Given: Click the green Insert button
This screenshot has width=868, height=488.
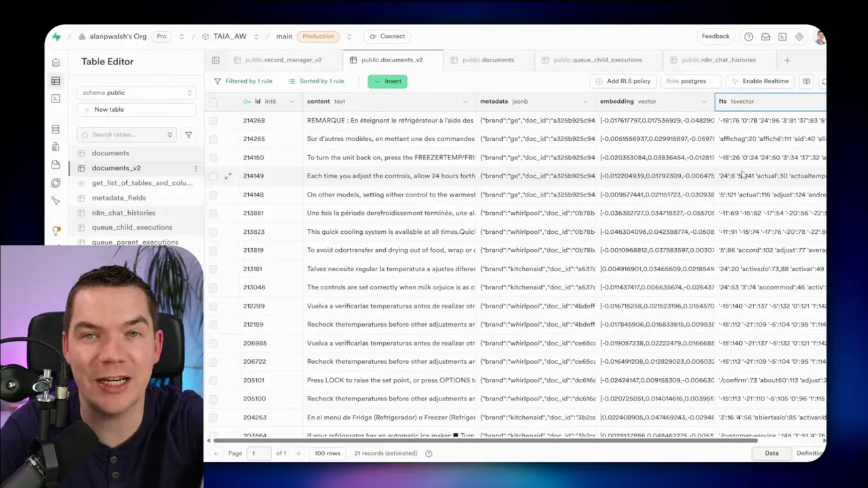Looking at the screenshot, I should 387,81.
